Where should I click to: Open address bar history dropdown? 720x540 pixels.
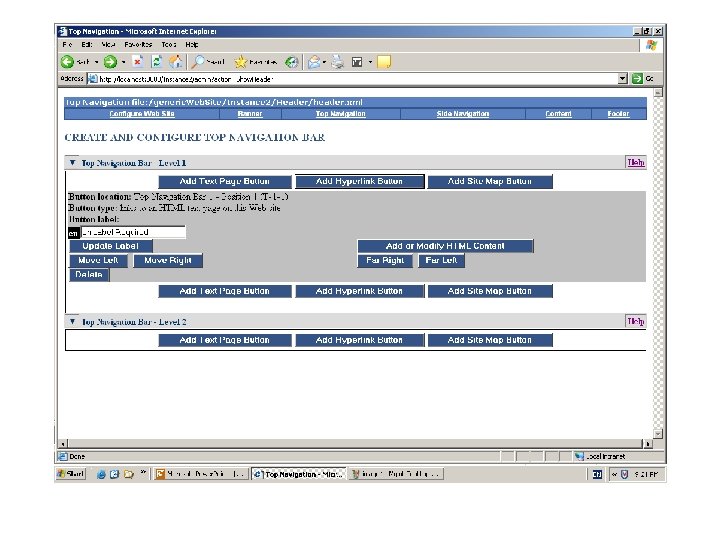[622, 79]
